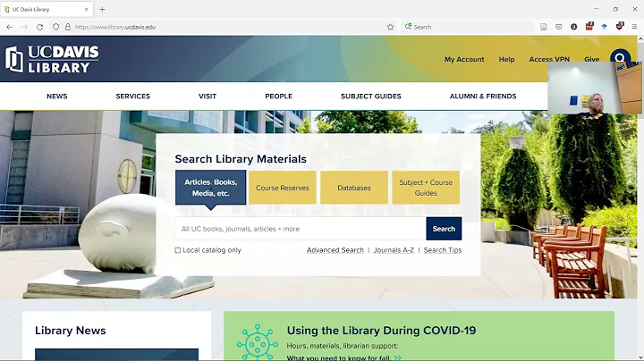Open the uBlock shield extension icon
The width and height of the screenshot is (644, 361).
(x=620, y=26)
